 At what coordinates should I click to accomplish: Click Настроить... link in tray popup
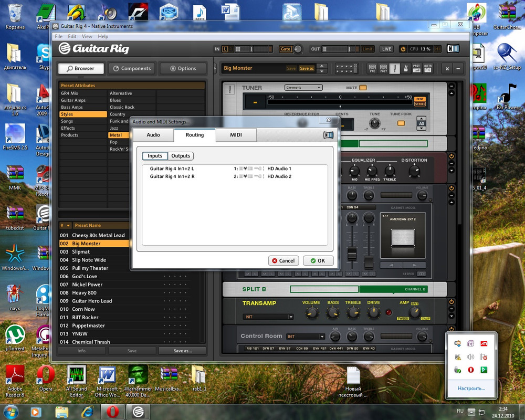click(471, 388)
